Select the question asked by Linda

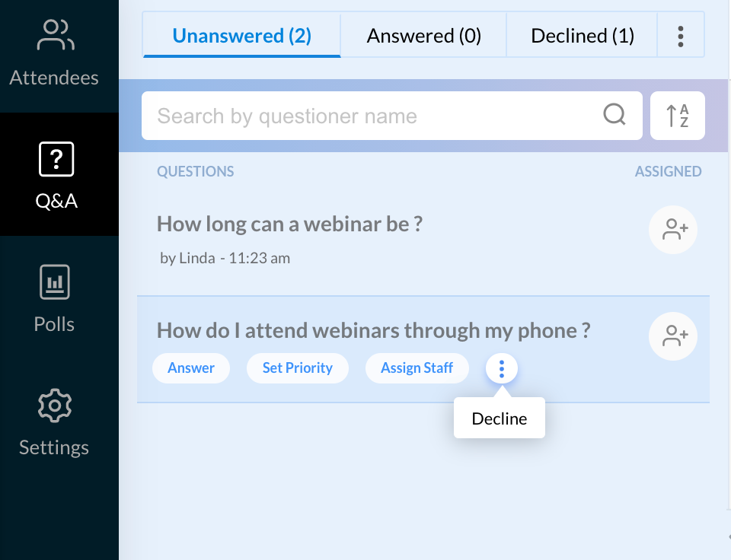[x=289, y=224]
